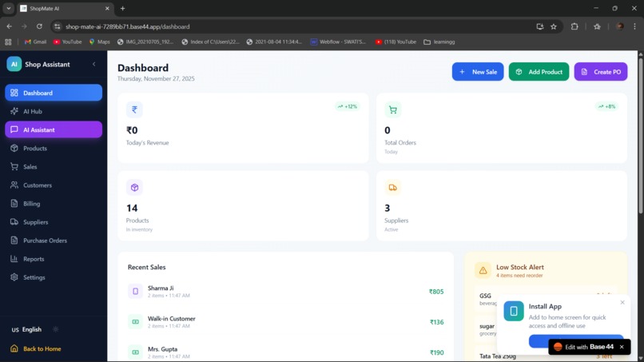Click the Create PO button
The width and height of the screenshot is (644, 362).
pos(601,71)
